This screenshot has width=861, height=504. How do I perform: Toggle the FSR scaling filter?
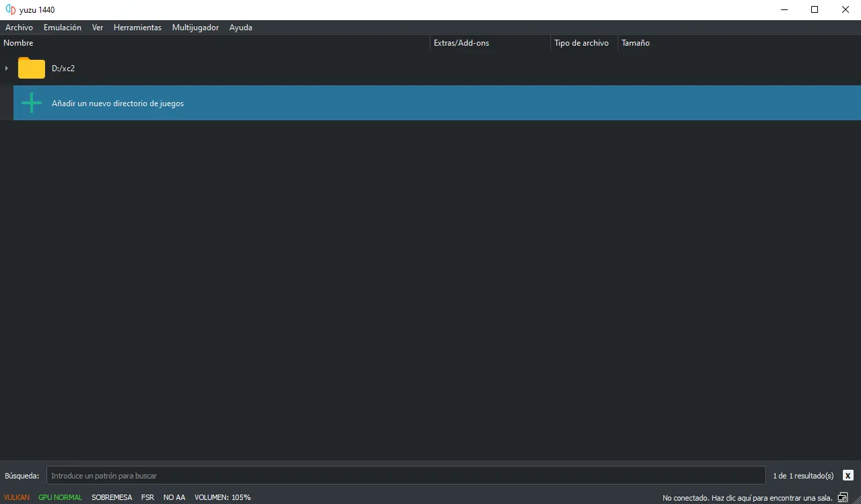click(x=147, y=497)
